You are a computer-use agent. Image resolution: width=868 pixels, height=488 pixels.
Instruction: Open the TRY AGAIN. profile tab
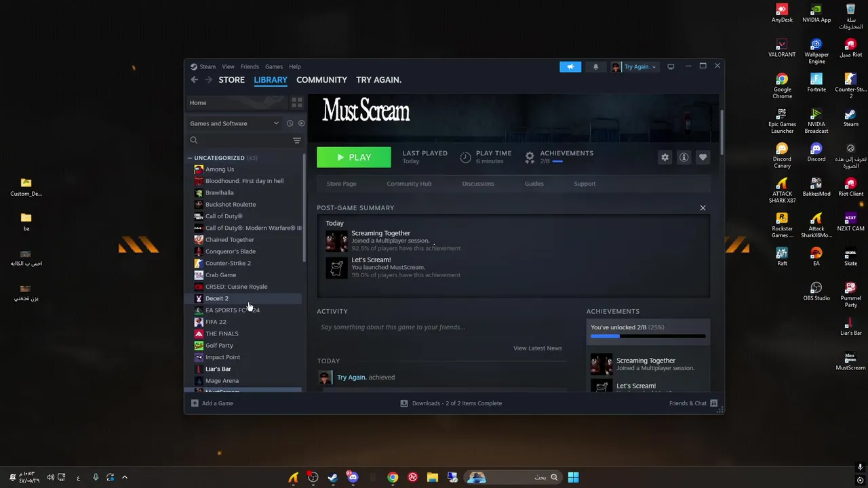point(378,80)
